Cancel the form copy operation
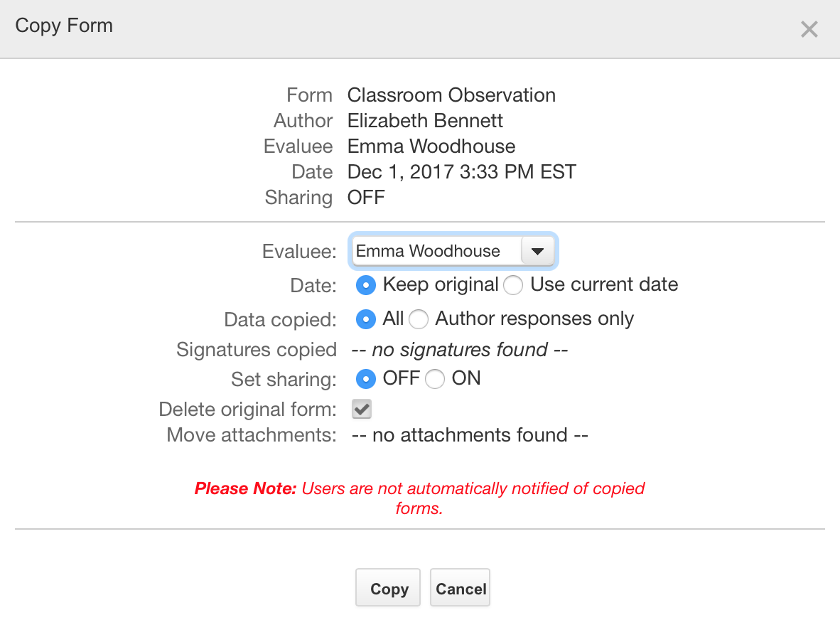The width and height of the screenshot is (840, 620). [x=460, y=587]
